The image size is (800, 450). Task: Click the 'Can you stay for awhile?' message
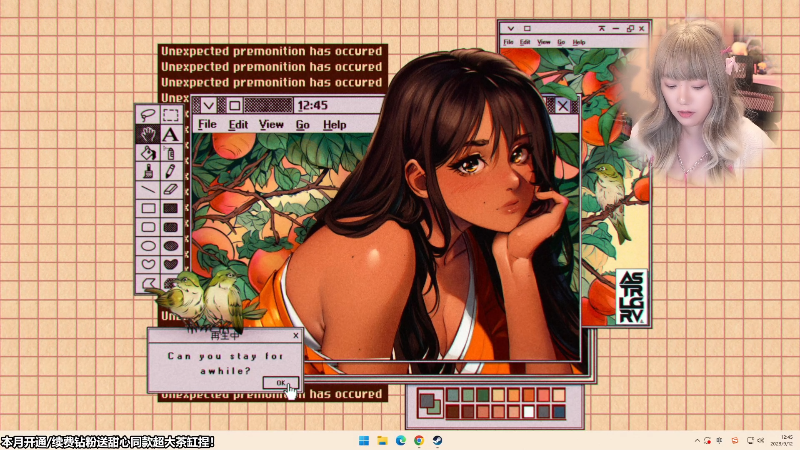(225, 363)
